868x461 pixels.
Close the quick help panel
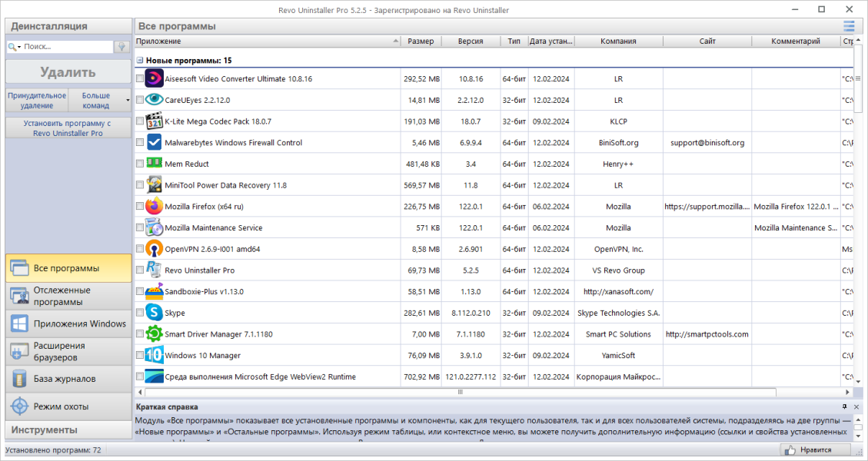[x=856, y=406]
